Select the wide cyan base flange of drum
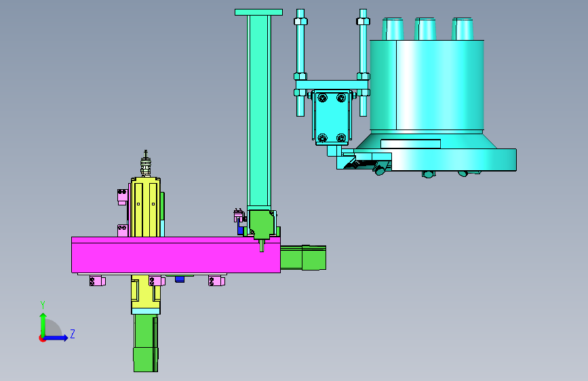Viewport: 588px width, 381px height. (453, 160)
